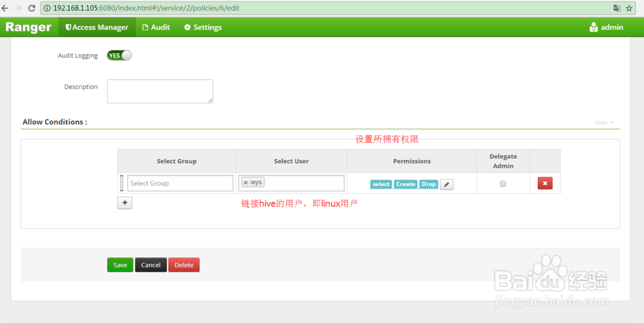Screen dimensions: 644x323
Task: Toggle the Audit Logging YES switch
Action: 119,55
